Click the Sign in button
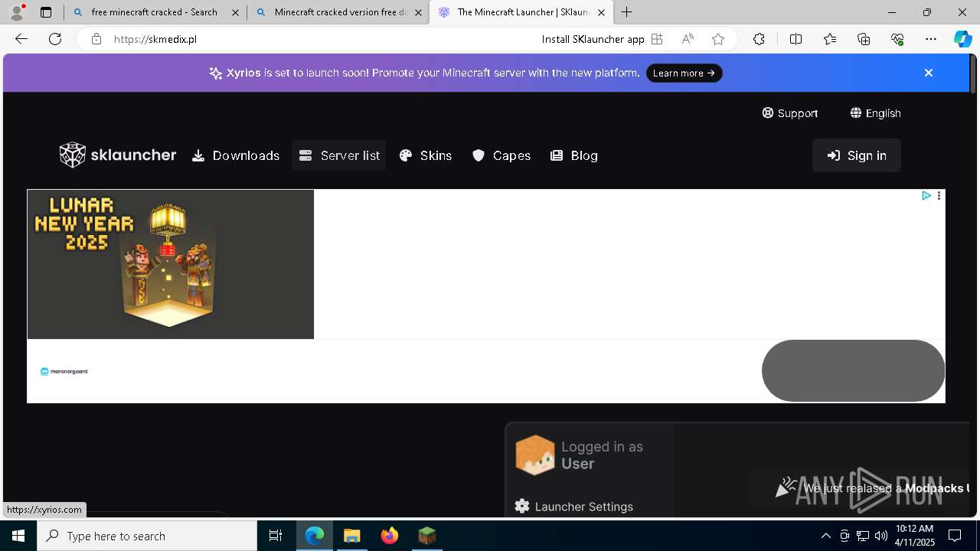This screenshot has height=551, width=980. click(x=857, y=155)
